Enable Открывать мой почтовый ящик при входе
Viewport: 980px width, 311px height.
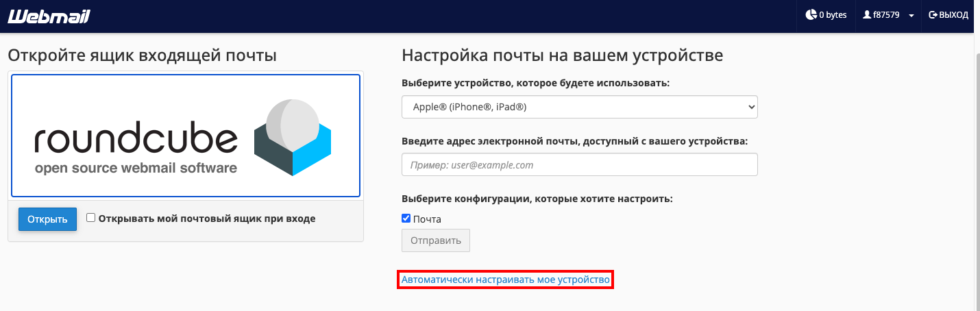91,218
